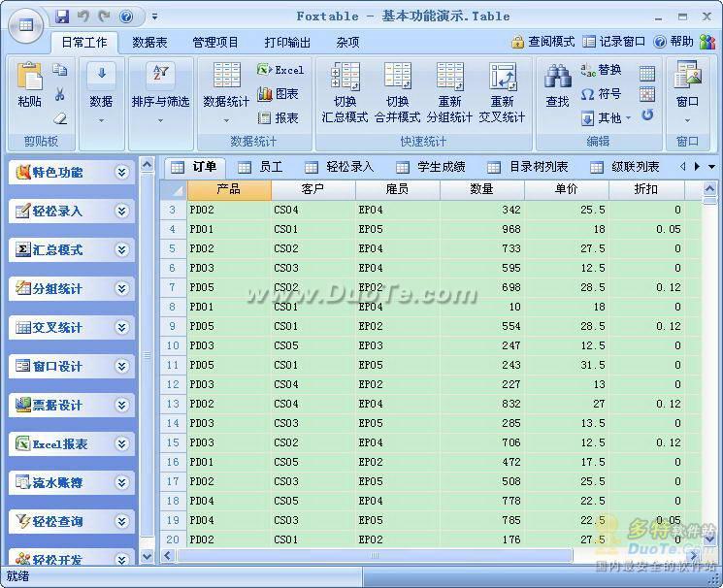Click the scissors cut icon

[x=59, y=94]
